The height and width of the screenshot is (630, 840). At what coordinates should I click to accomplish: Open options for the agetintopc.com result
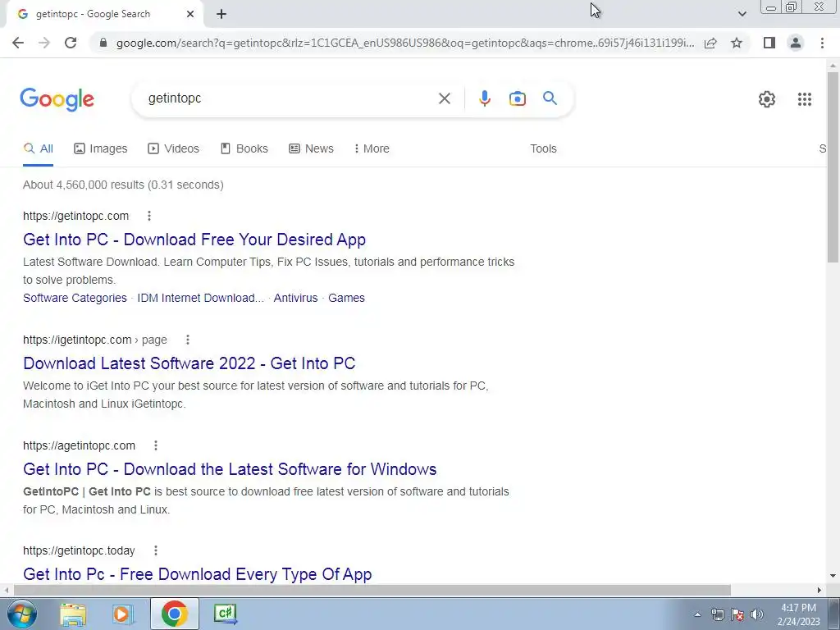pos(155,445)
